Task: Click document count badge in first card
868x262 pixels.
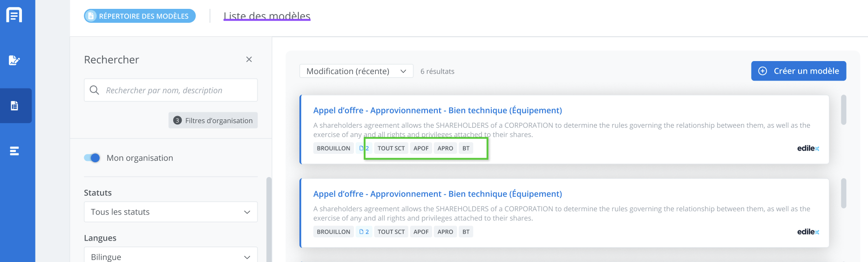Action: 364,148
